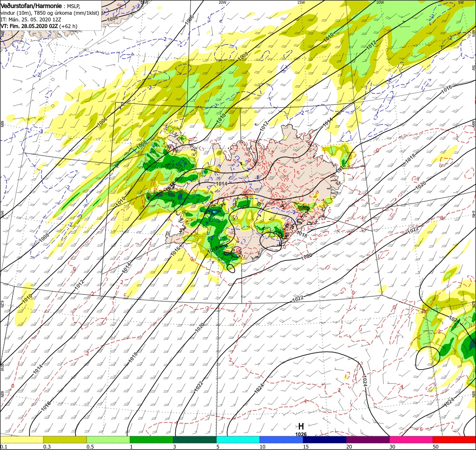This screenshot has width=476, height=450.
Task: Click the 15W longitude label
Action: pyautogui.click(x=301, y=2)
